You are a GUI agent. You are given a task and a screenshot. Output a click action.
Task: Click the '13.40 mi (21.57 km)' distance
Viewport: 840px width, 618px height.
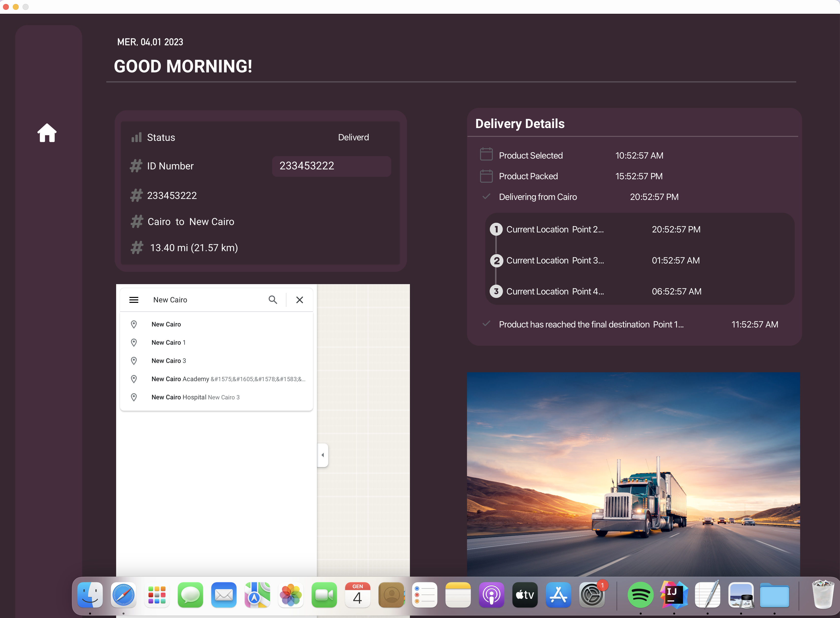point(194,248)
